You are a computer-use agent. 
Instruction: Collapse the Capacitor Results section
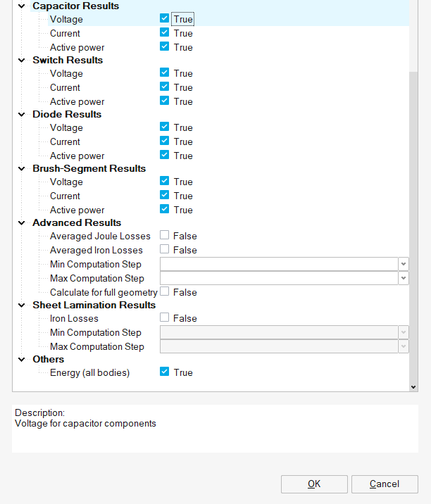[21, 6]
